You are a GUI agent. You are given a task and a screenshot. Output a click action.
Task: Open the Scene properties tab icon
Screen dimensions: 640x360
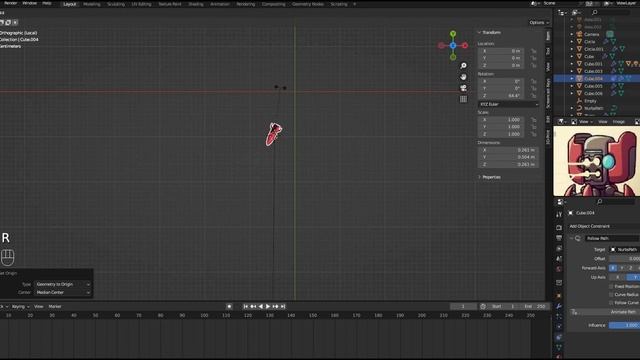coord(559,258)
